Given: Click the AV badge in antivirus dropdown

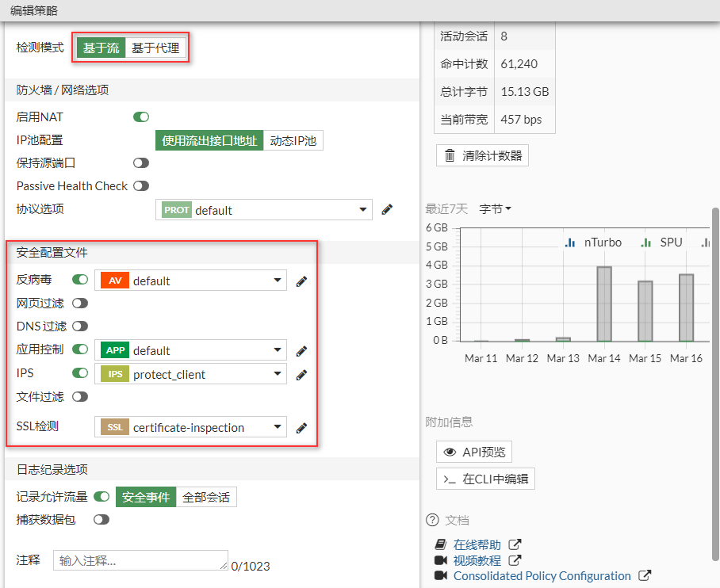Looking at the screenshot, I should (115, 281).
